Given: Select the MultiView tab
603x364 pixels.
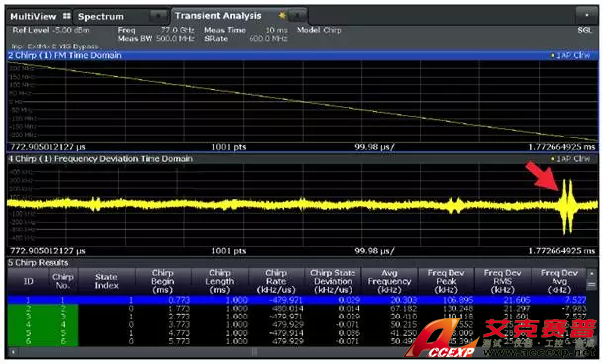Looking at the screenshot, I should 34,16.
